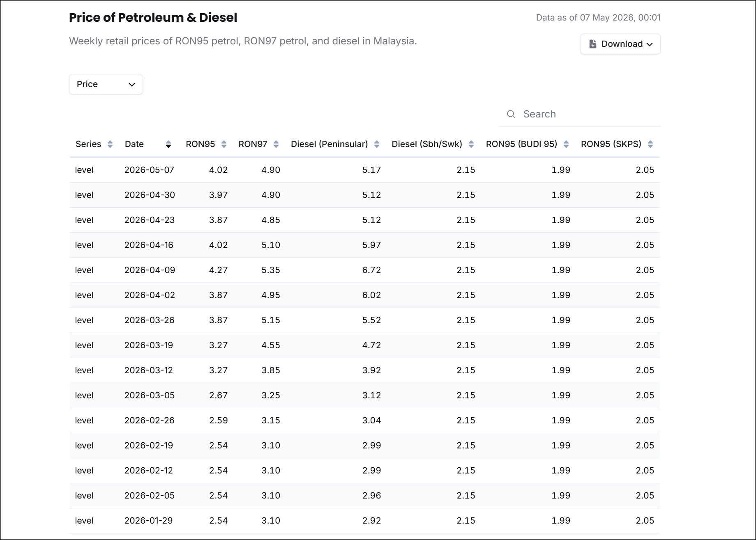Sort by RON97 column arrows
Image resolution: width=756 pixels, height=540 pixels.
[276, 144]
